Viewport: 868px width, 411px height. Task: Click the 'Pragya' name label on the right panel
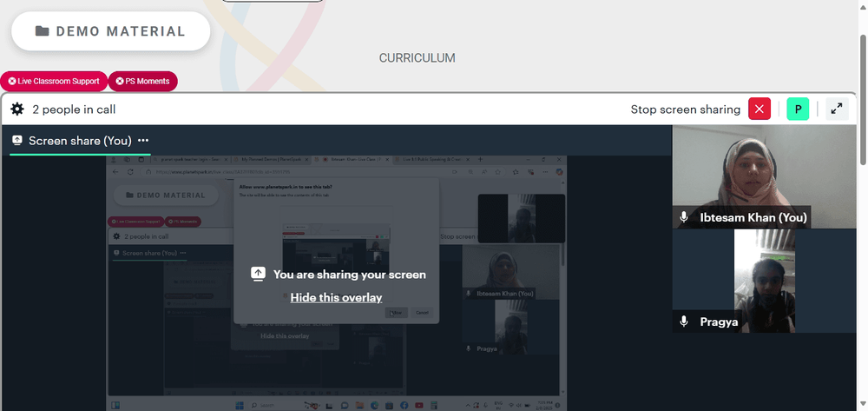tap(719, 322)
